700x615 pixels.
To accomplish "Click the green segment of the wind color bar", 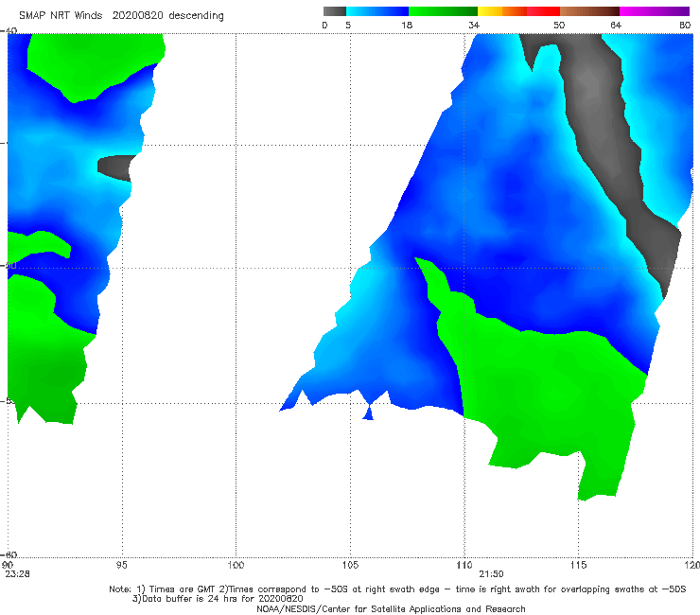I will [x=443, y=11].
